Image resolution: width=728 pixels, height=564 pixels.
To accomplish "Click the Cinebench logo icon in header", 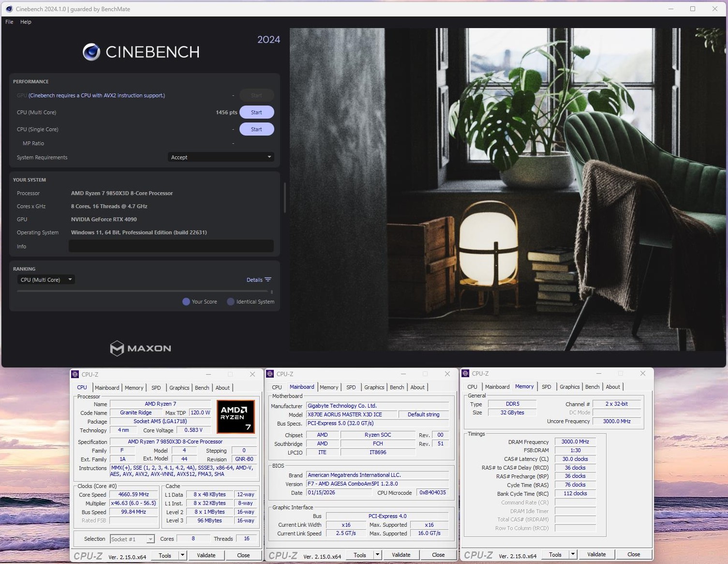I will tap(91, 52).
